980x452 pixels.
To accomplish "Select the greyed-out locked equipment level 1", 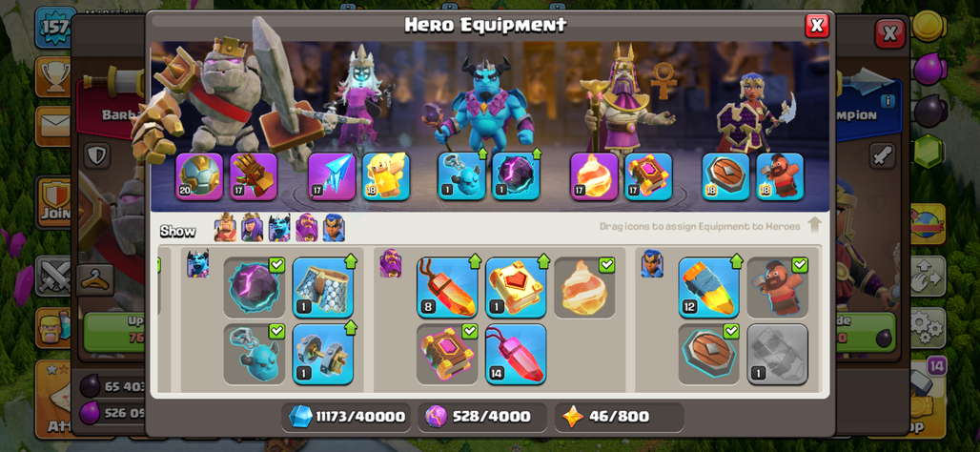I will tap(778, 354).
